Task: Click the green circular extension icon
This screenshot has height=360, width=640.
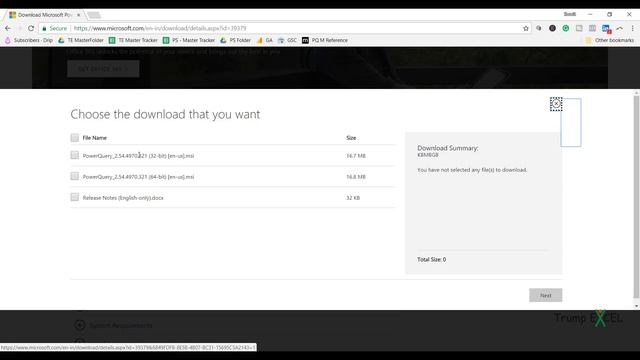Action: [565, 28]
